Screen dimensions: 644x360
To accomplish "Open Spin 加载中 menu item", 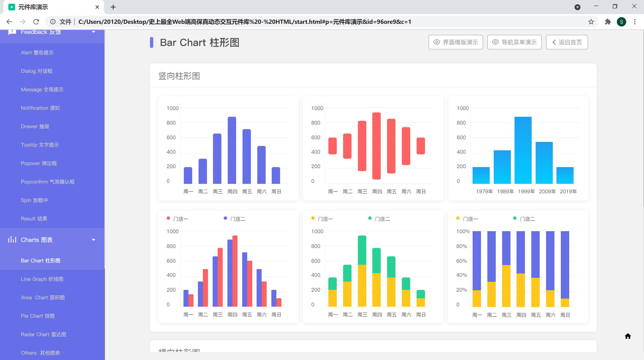I will coord(34,200).
